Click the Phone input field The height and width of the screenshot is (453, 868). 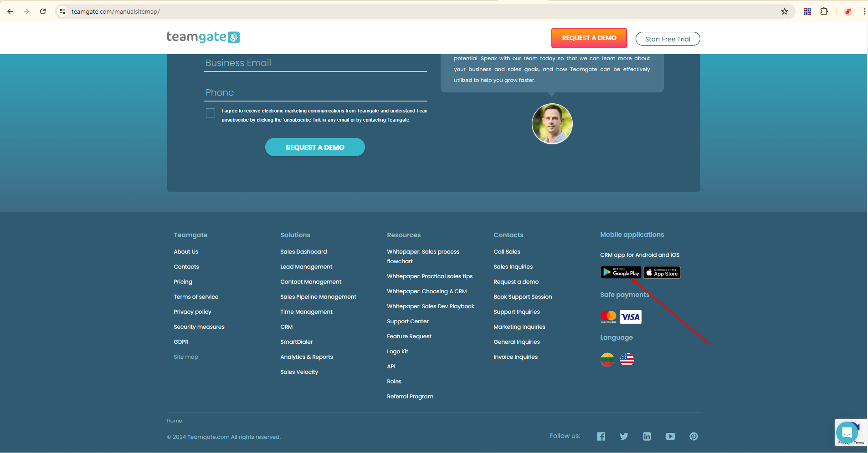click(315, 93)
